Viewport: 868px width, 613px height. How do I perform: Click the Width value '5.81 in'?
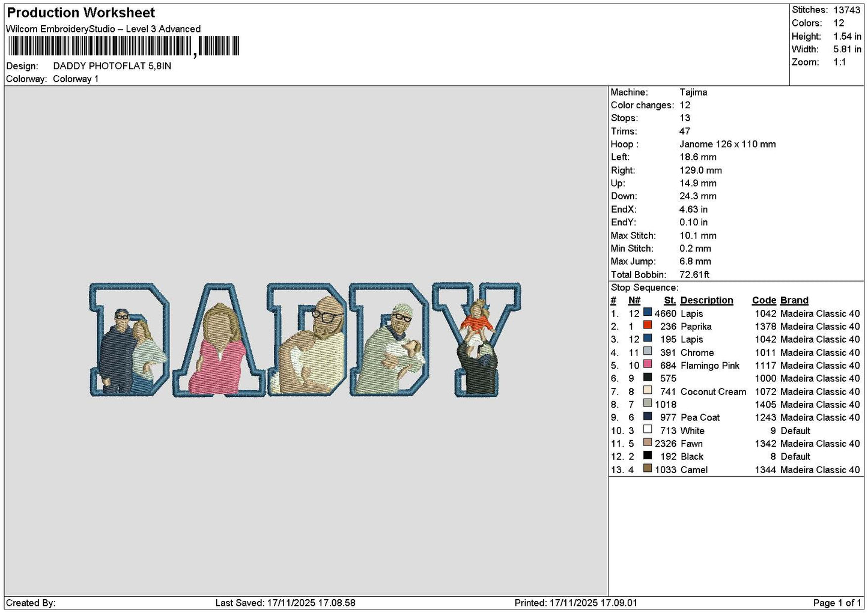coord(847,49)
